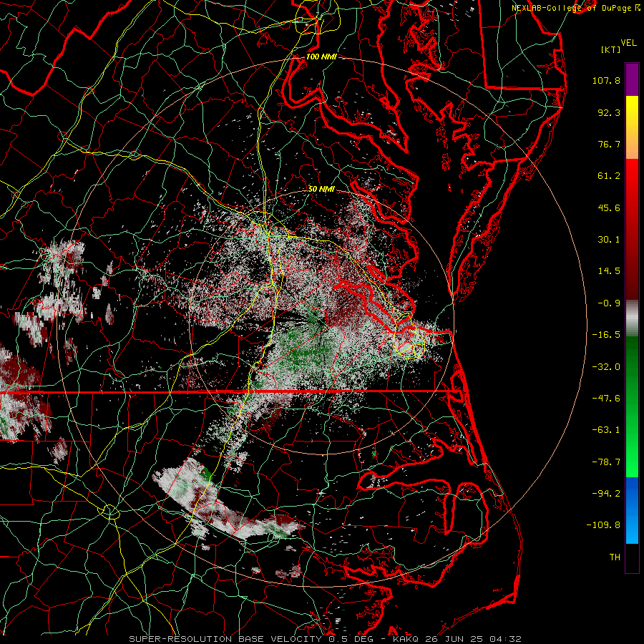Click the -16.5 velocity scale value
The width and height of the screenshot is (644, 644).
[x=606, y=335]
